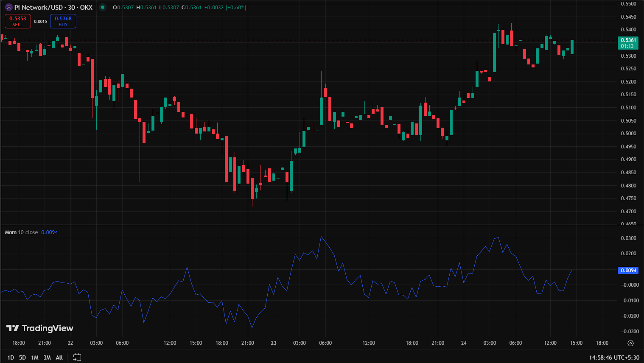Click the C0.5361 close price value
Image resolution: width=644 pixels, height=363 pixels.
coord(192,7)
